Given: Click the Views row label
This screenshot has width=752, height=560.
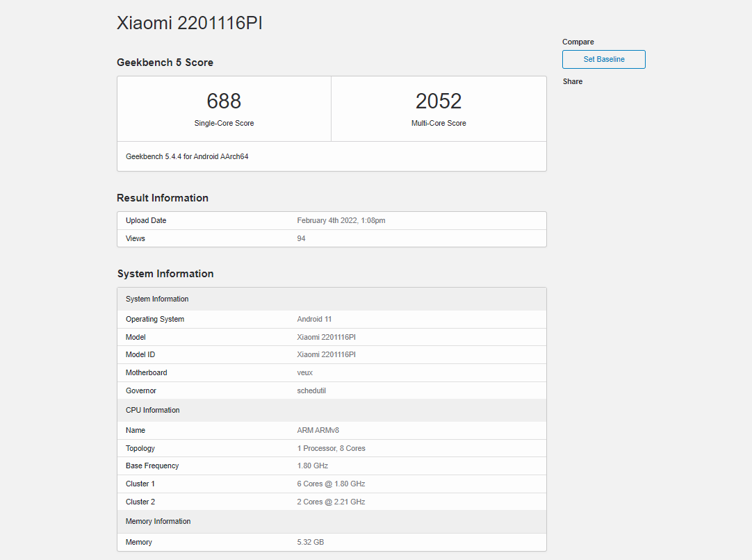Looking at the screenshot, I should (136, 238).
